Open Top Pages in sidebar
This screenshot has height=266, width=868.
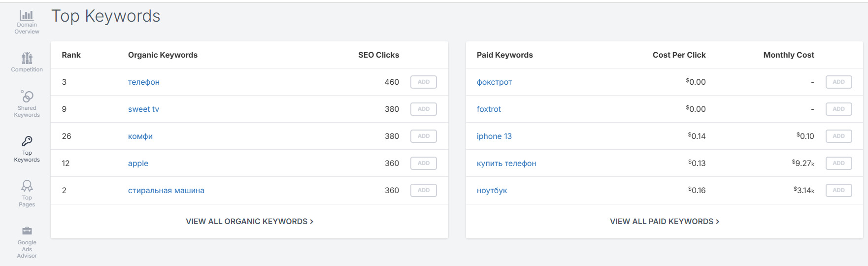coord(27,194)
